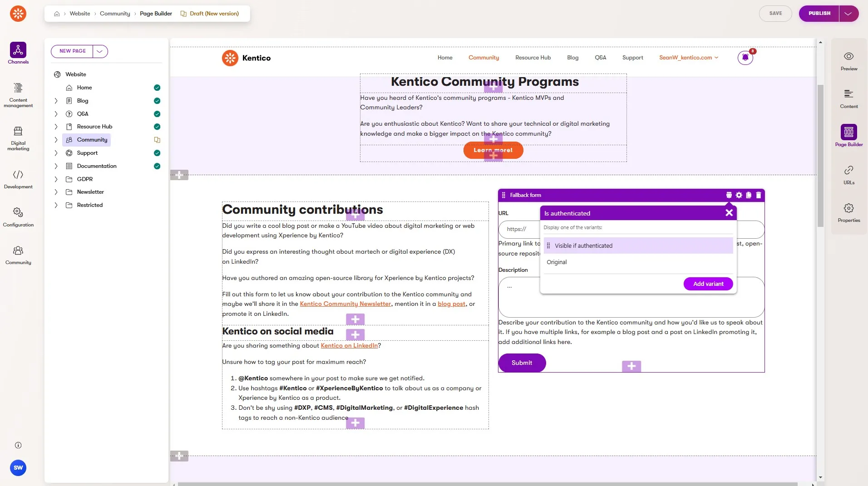Switch to Content tab
The image size is (868, 486).
click(x=848, y=99)
